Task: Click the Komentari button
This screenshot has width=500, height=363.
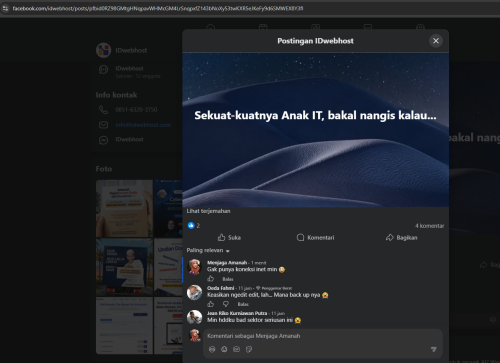Action: [315, 237]
